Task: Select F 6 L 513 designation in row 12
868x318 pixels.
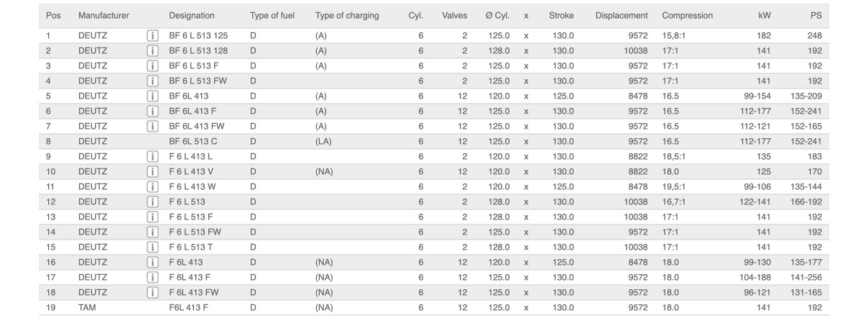Action: pos(187,201)
